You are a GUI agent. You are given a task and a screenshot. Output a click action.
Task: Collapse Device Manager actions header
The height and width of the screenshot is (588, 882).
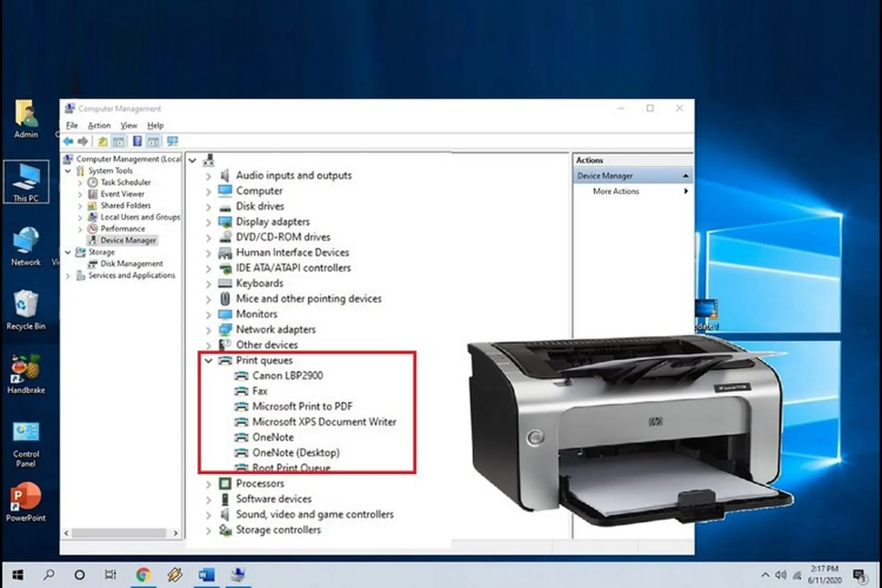(685, 176)
